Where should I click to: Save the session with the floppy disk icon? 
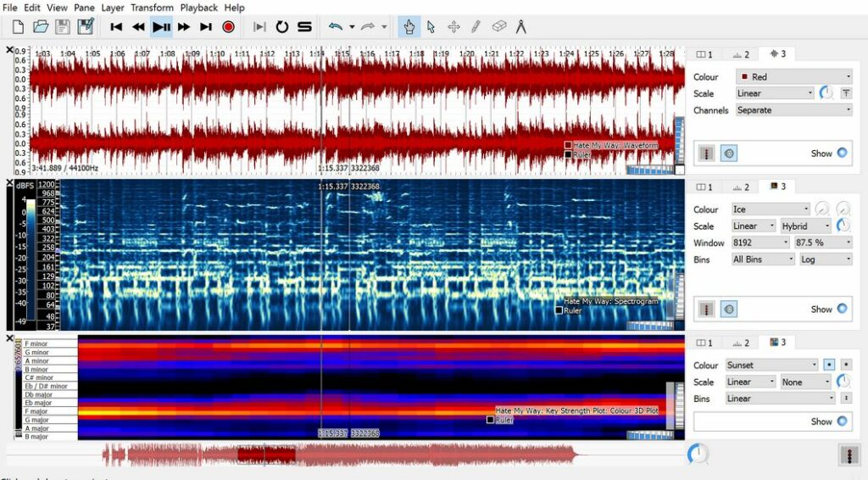click(x=63, y=26)
